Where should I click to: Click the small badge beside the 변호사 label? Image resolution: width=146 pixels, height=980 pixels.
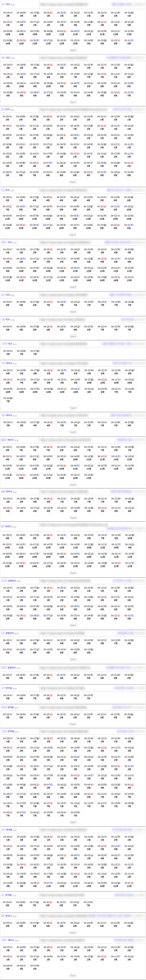coord(14,916)
